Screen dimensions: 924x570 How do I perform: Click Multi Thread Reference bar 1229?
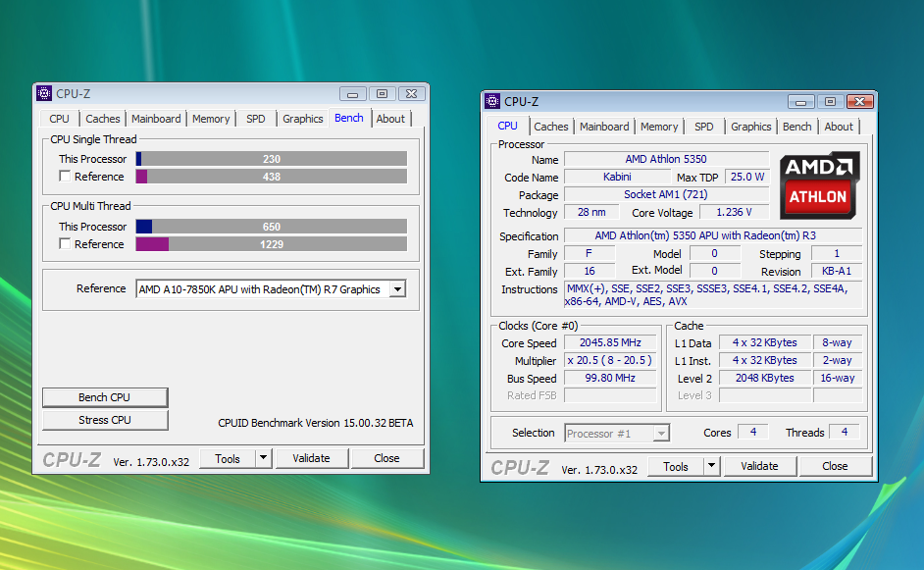click(272, 244)
